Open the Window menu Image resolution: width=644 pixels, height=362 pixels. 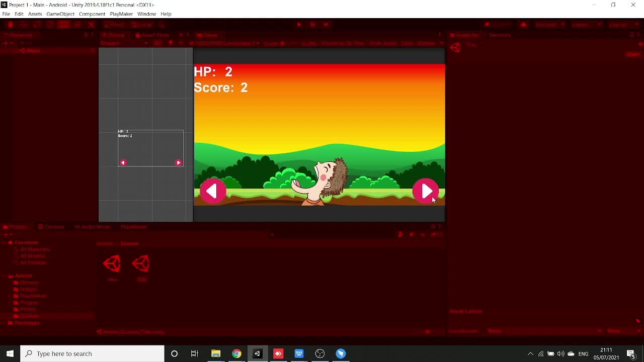146,14
